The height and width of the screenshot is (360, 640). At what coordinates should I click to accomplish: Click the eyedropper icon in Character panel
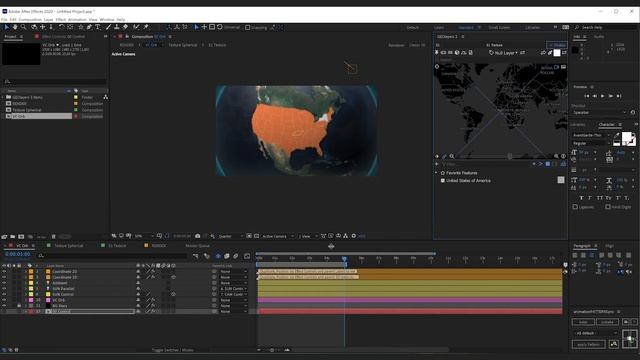pyautogui.click(x=617, y=135)
